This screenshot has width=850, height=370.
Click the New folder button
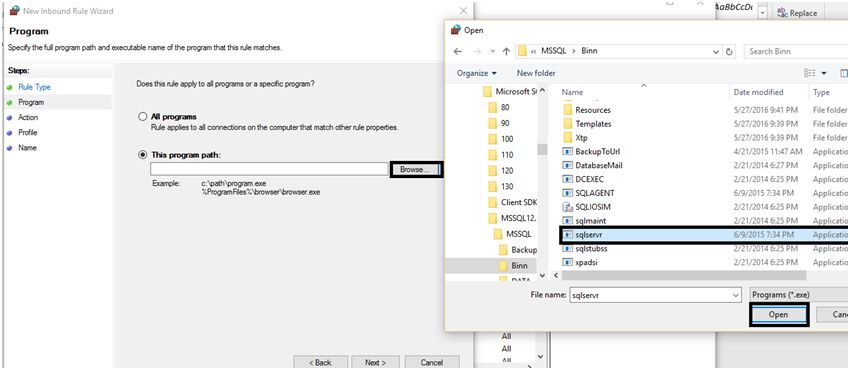(x=536, y=73)
